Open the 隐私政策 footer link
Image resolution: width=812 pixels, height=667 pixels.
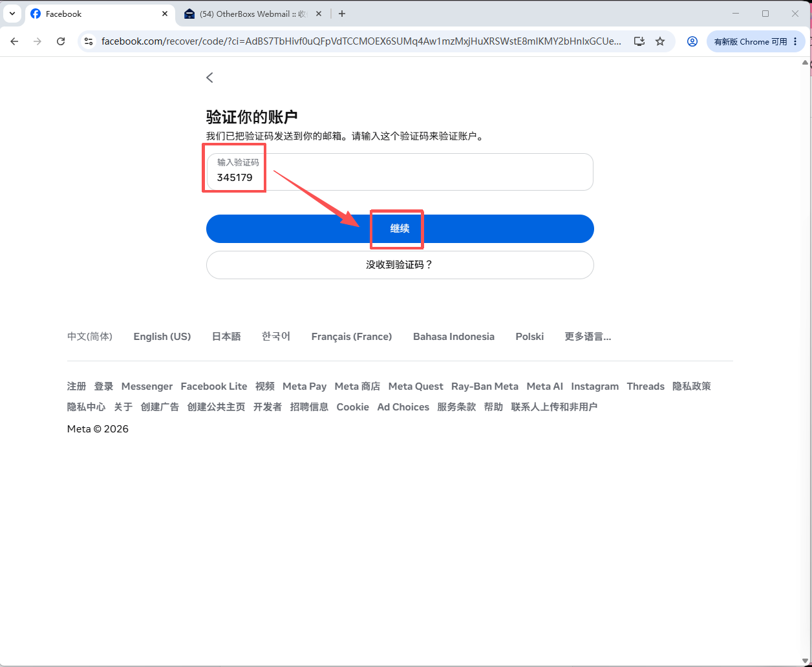[x=692, y=386]
